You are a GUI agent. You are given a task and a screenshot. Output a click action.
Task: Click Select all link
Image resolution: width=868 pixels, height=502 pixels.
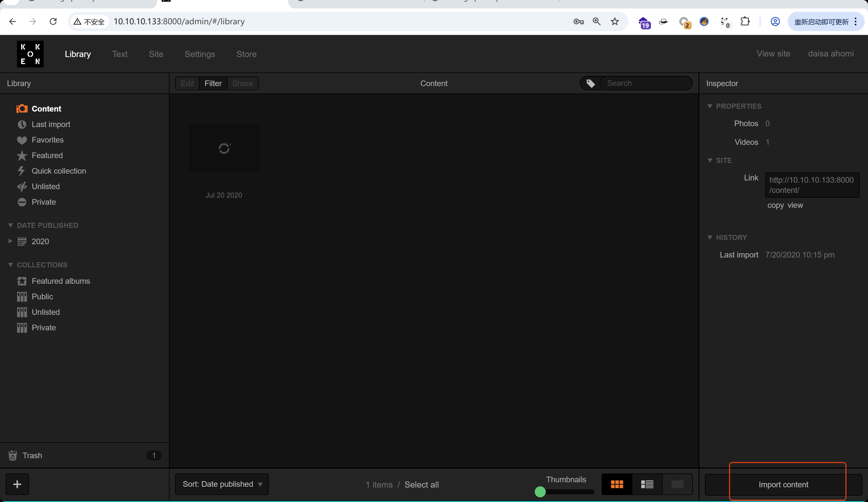(421, 485)
